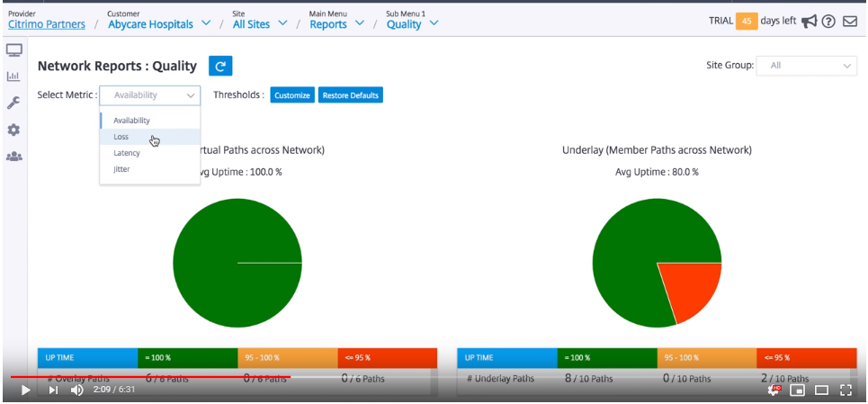
Task: Click the '8 / 10 Paths' underlay value
Action: click(588, 379)
